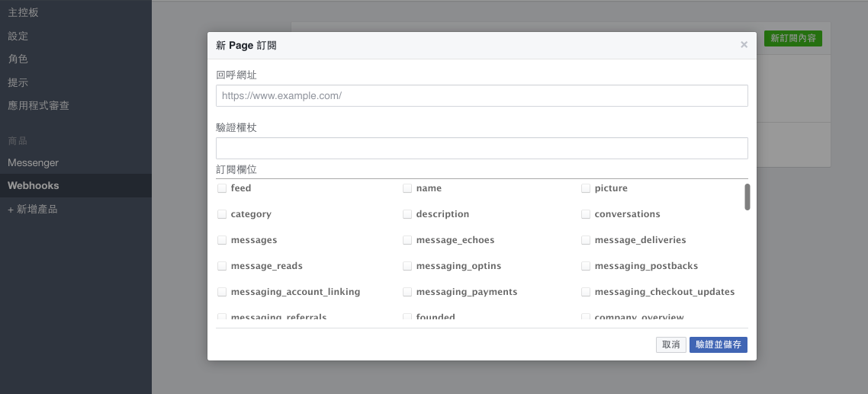Open 設定 in the sidebar

coord(18,36)
